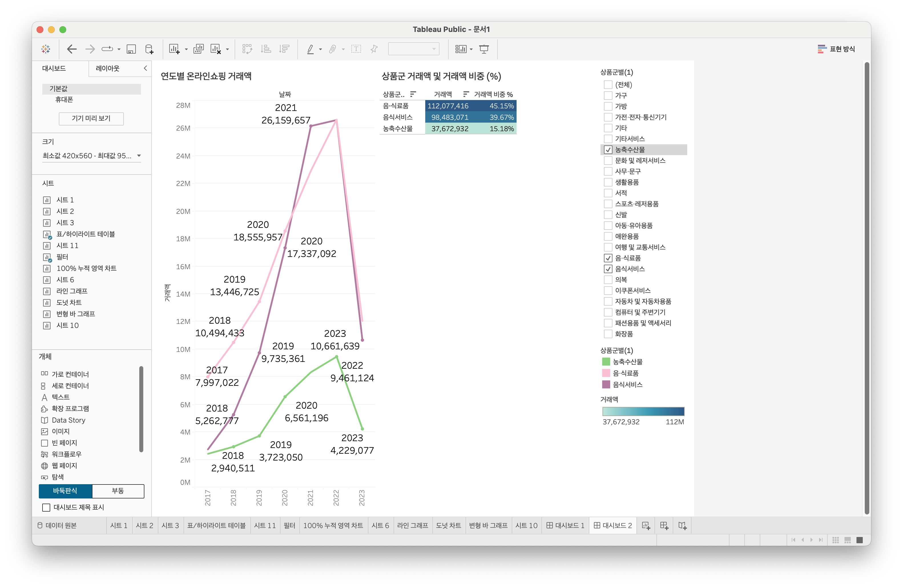The height and width of the screenshot is (588, 903).
Task: Enable 대시보드 제목 표시 checkbox
Action: (46, 507)
